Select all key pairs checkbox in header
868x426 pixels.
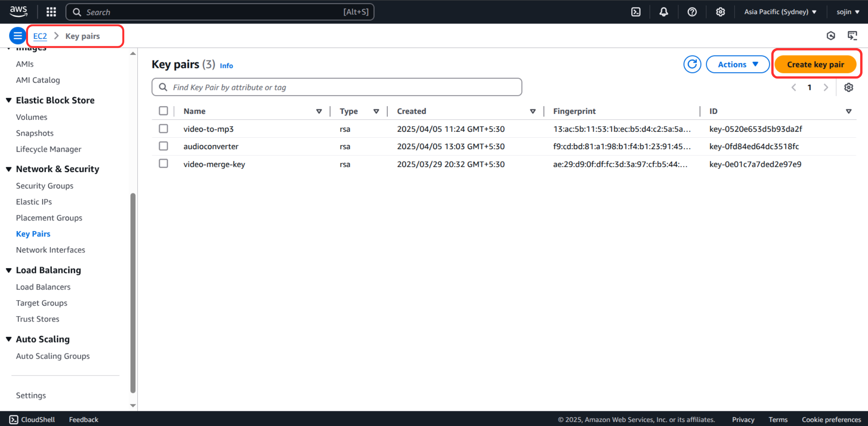(x=163, y=111)
